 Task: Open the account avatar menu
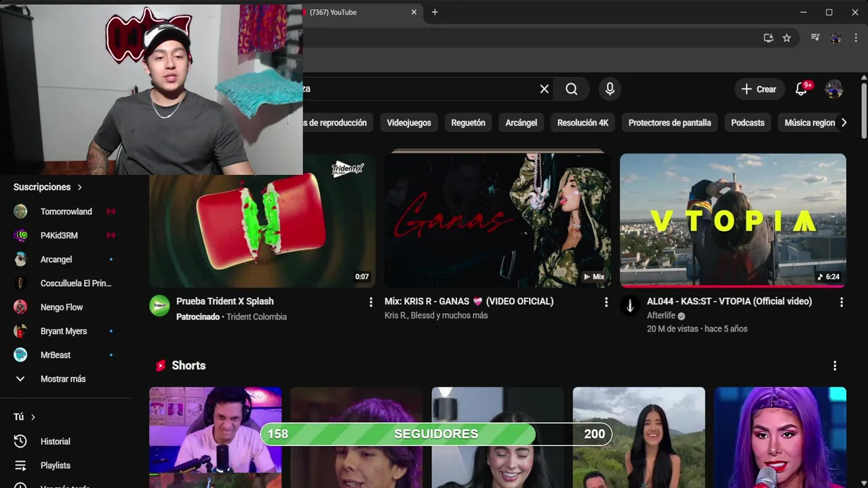pos(833,89)
